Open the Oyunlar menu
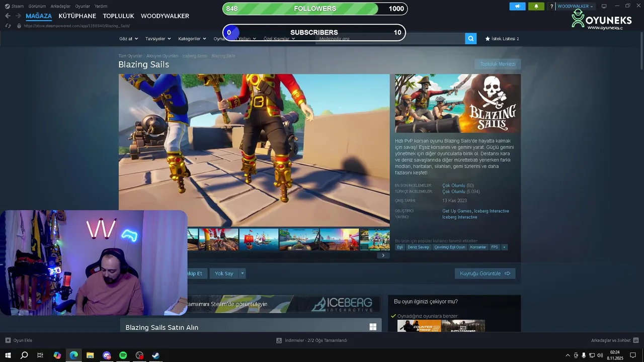This screenshot has width=644, height=362. pos(83,6)
